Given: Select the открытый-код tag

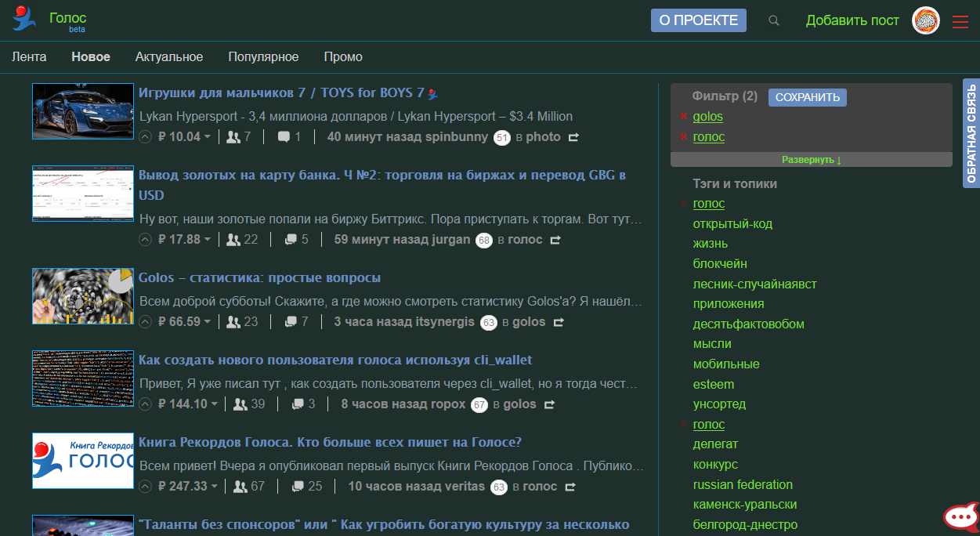Looking at the screenshot, I should (x=732, y=224).
